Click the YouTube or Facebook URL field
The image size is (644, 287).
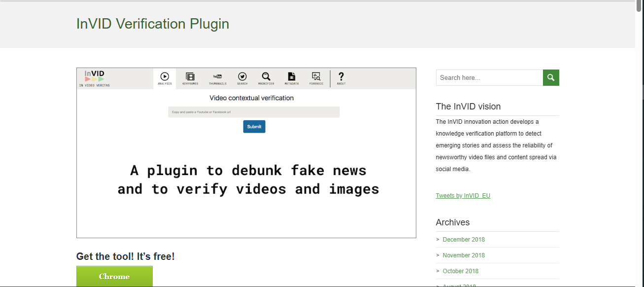pos(254,112)
